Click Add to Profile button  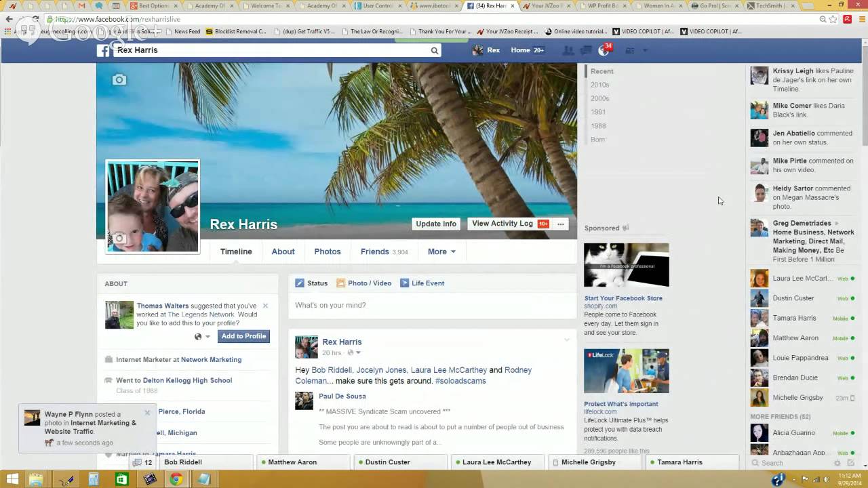(x=243, y=336)
